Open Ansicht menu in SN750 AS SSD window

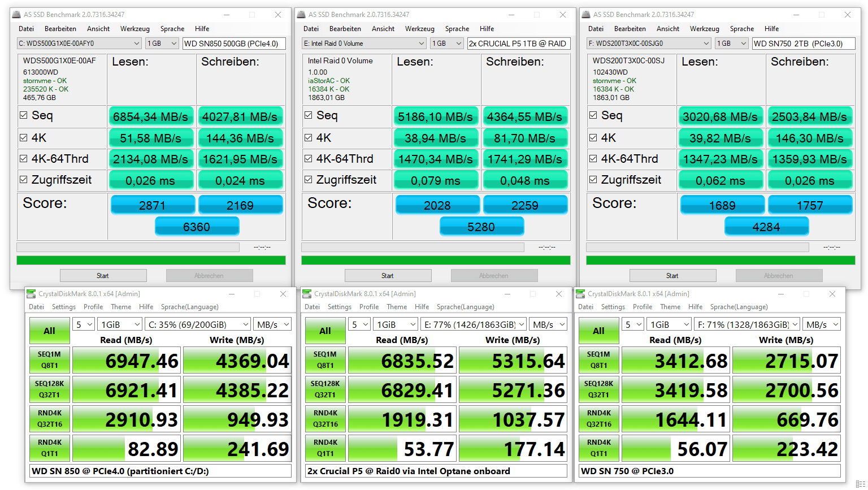[x=668, y=29]
